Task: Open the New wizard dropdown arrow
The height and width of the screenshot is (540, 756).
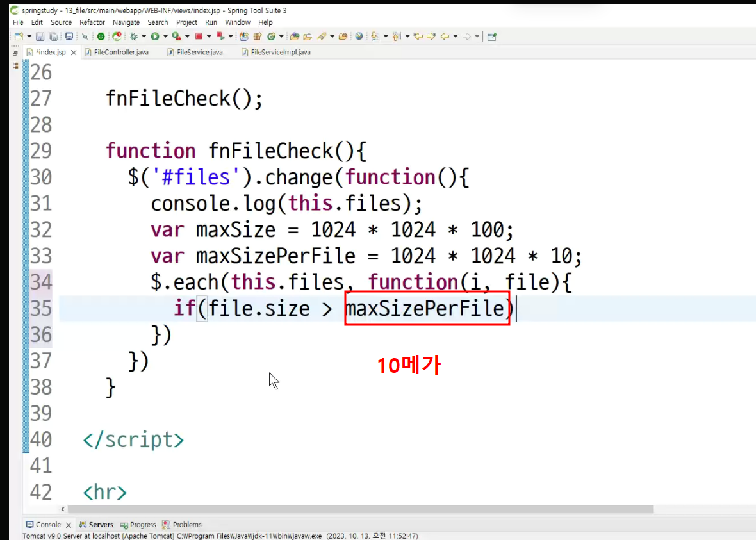Action: tap(29, 37)
